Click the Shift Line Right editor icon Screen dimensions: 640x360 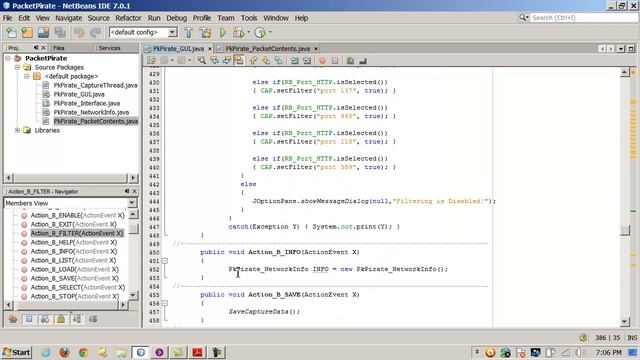click(307, 60)
